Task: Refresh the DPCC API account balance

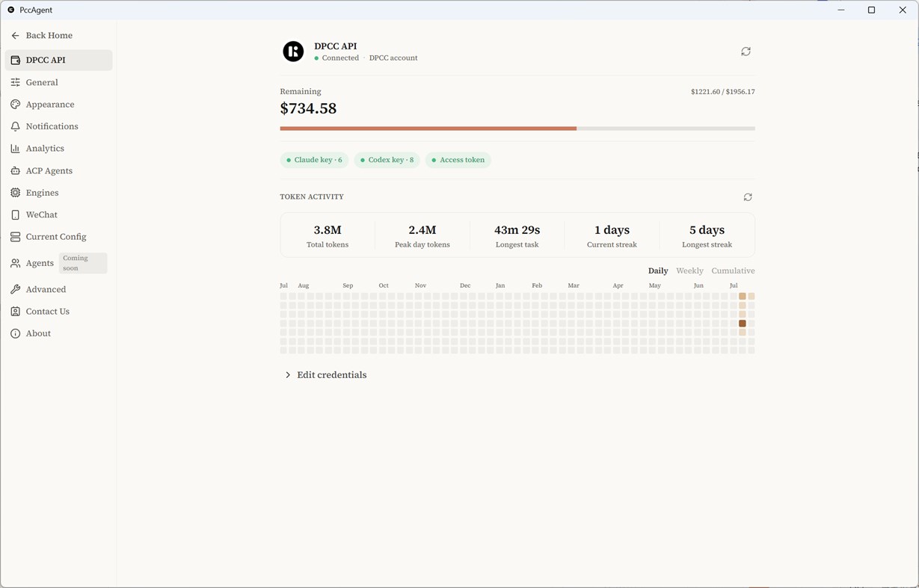Action: coord(746,52)
